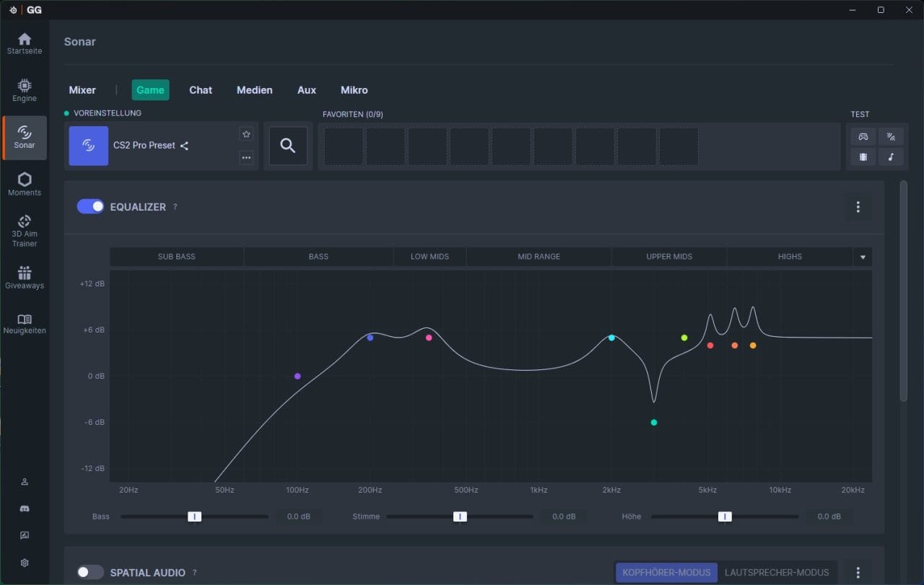
Task: Click the Mixer tab
Action: point(82,90)
